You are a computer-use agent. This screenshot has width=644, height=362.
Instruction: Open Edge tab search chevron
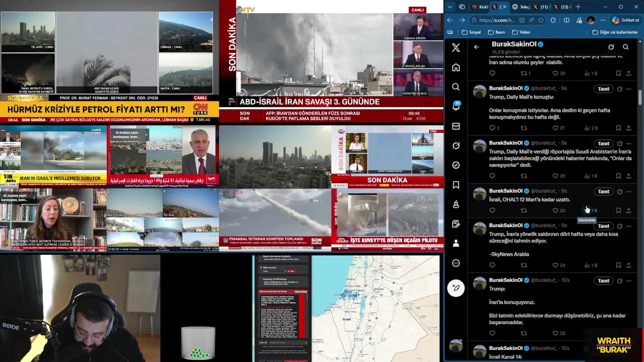pos(450,7)
